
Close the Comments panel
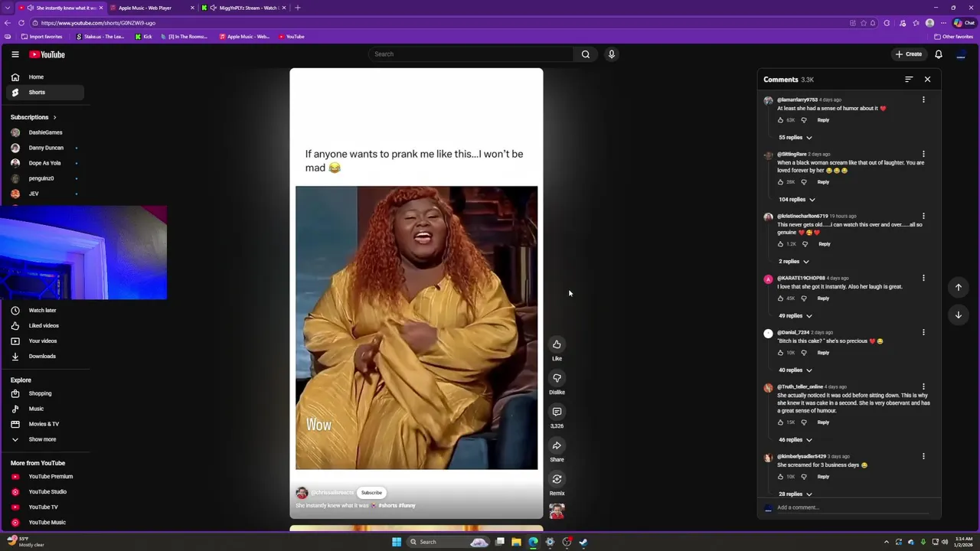point(927,80)
